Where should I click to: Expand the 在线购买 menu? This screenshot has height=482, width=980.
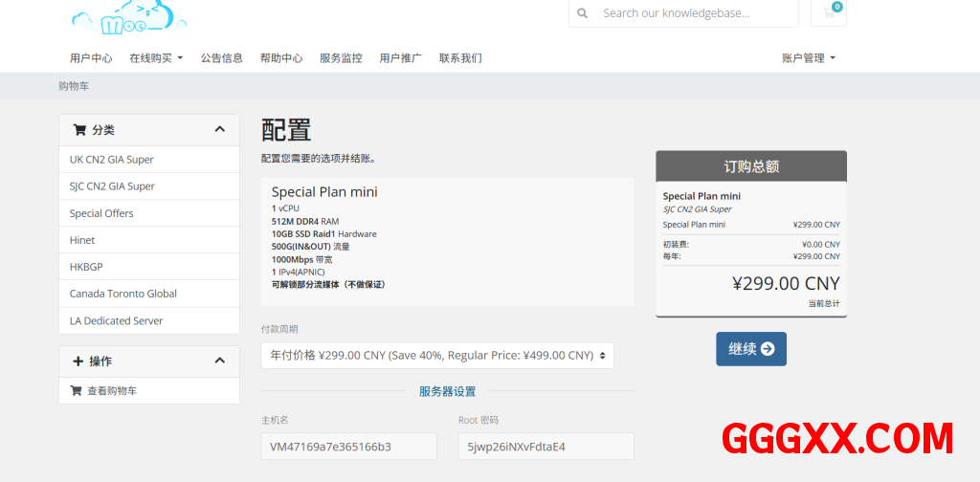[156, 58]
